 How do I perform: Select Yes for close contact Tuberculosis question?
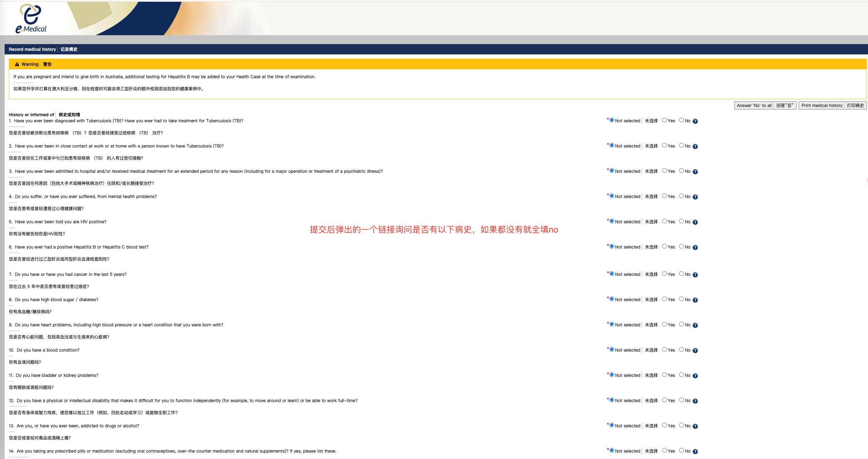(664, 145)
